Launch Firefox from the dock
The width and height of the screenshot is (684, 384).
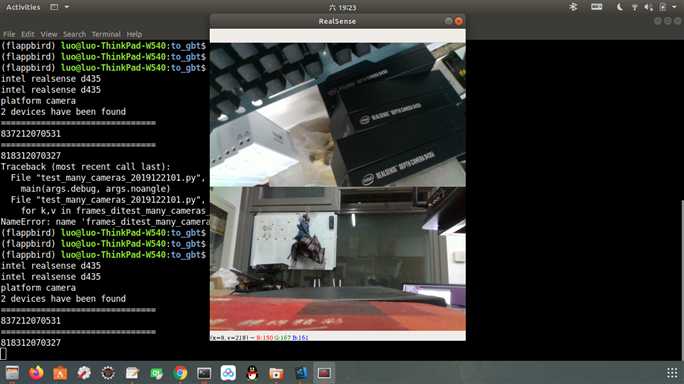click(36, 373)
